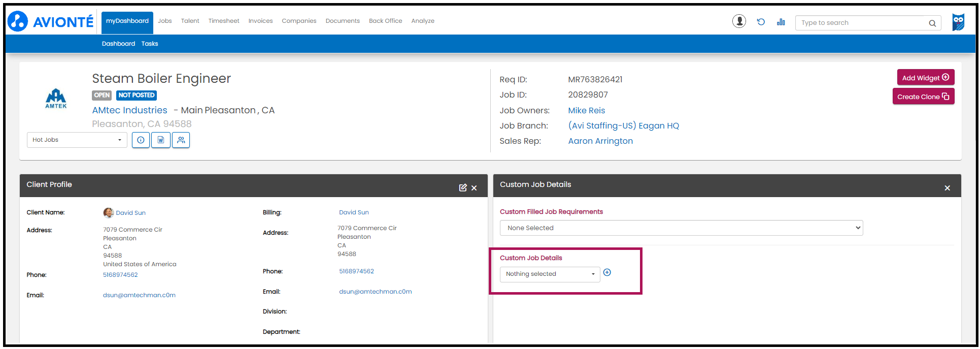
Task: Click the Add Widget button
Action: point(926,78)
